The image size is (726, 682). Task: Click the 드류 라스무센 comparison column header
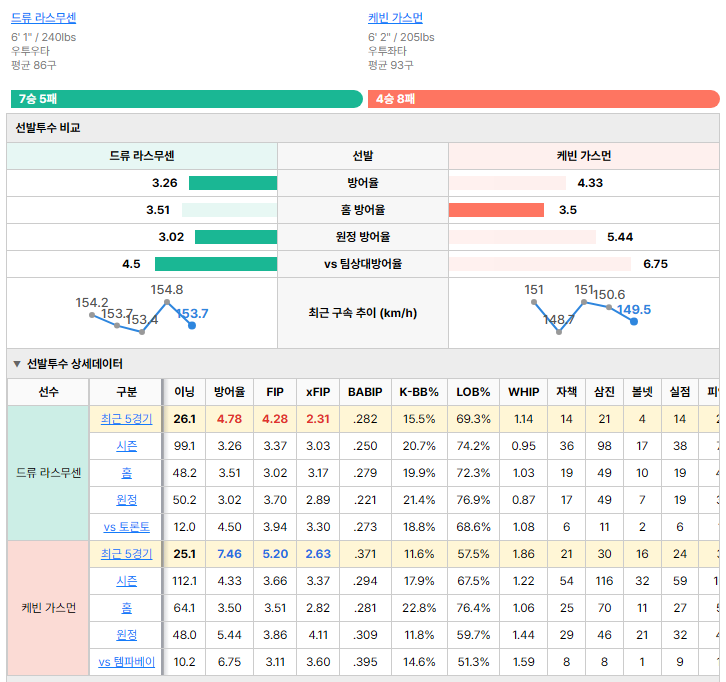[142, 156]
